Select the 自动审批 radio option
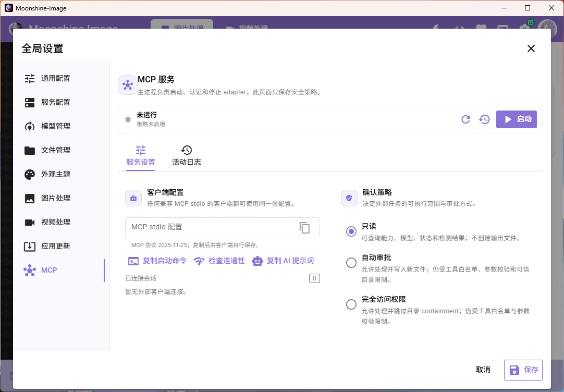The image size is (564, 392). pos(351,263)
